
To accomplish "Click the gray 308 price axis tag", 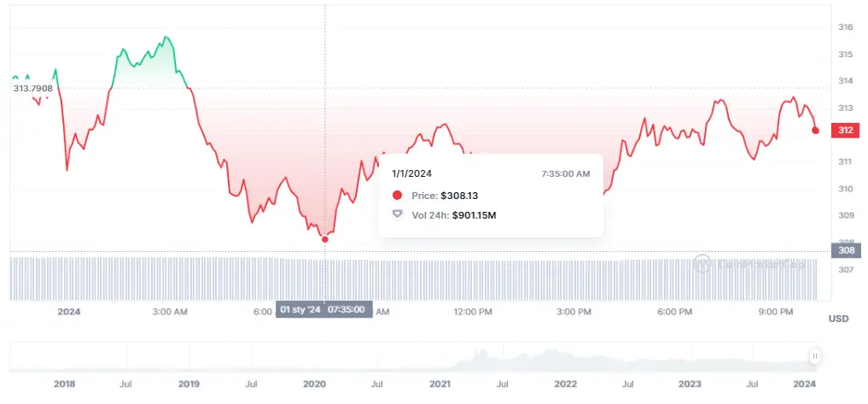I will click(x=846, y=251).
